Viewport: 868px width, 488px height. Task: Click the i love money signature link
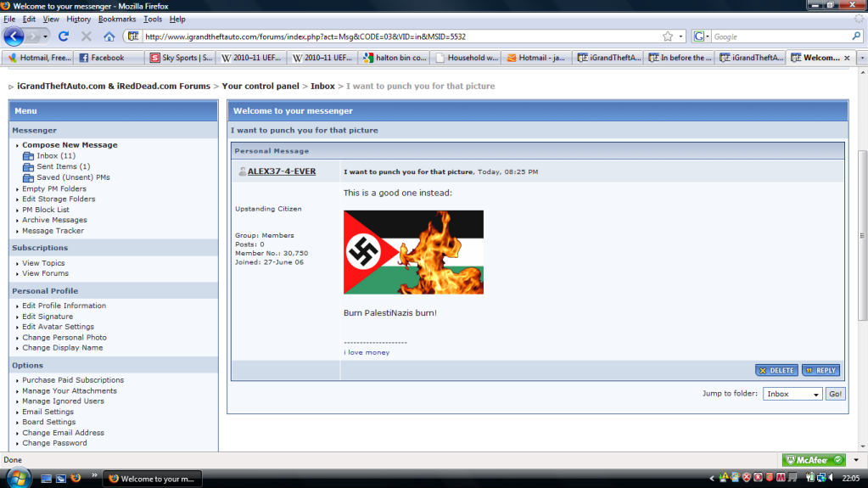[367, 352]
